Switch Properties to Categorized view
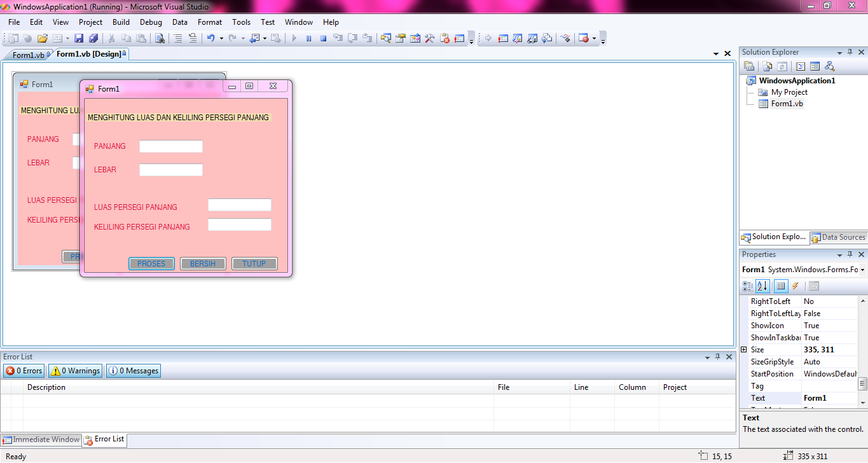This screenshot has width=868, height=463. pos(748,286)
